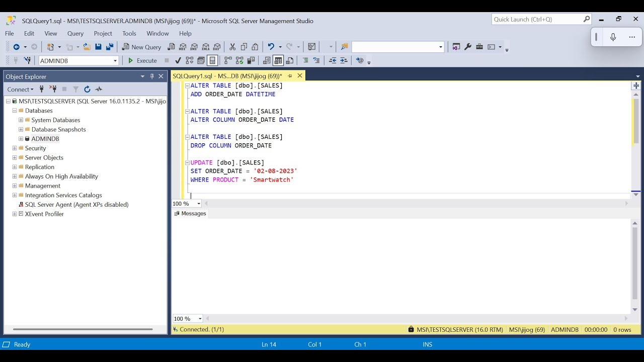The width and height of the screenshot is (644, 362).
Task: Open the editor zoom 100 % dropdown
Action: (199, 204)
